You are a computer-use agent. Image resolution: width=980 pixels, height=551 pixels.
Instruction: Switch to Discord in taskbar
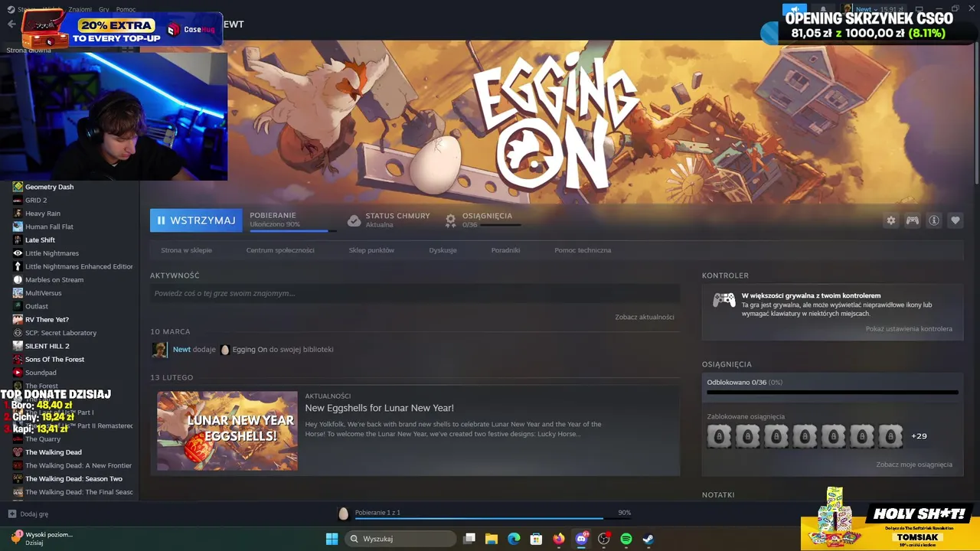(581, 539)
